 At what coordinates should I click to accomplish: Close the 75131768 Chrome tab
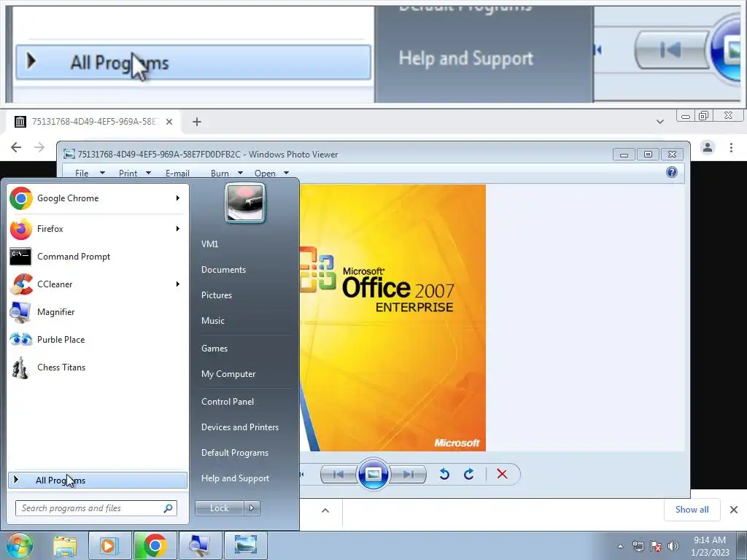pyautogui.click(x=169, y=122)
